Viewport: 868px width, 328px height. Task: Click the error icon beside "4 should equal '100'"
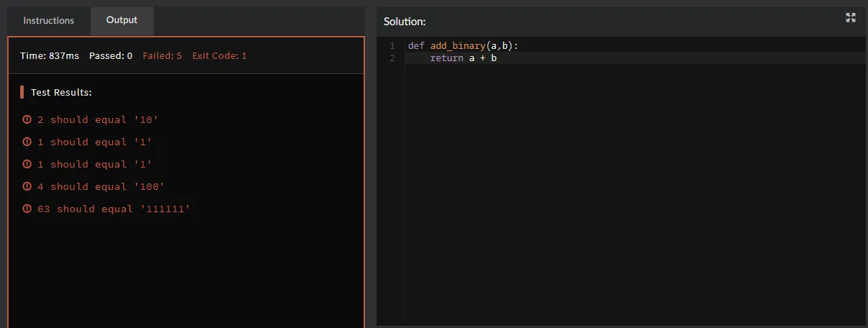pyautogui.click(x=27, y=187)
